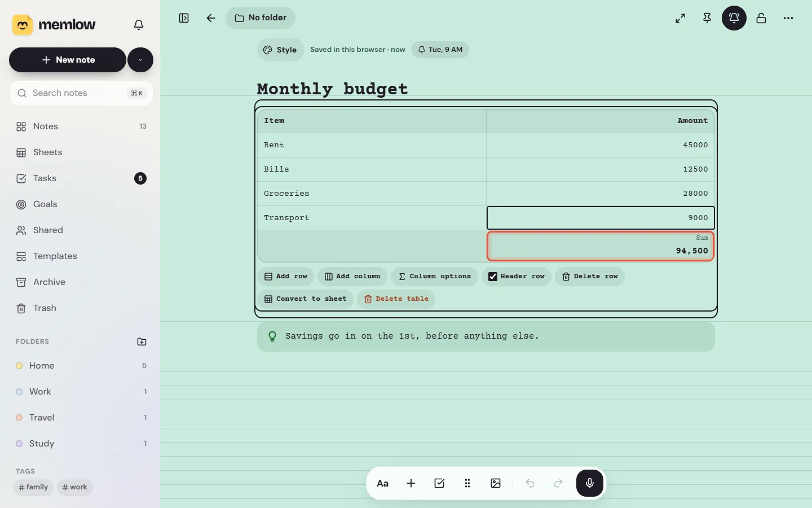
Task: Open Notes in sidebar
Action: 81,126
